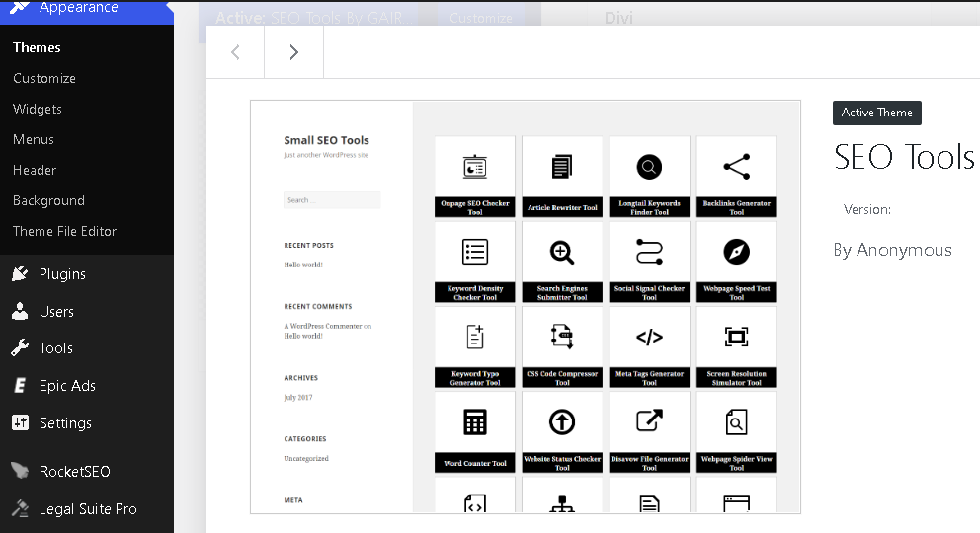The width and height of the screenshot is (980, 533).
Task: Click the RECENT POSTS heading
Action: 309,246
